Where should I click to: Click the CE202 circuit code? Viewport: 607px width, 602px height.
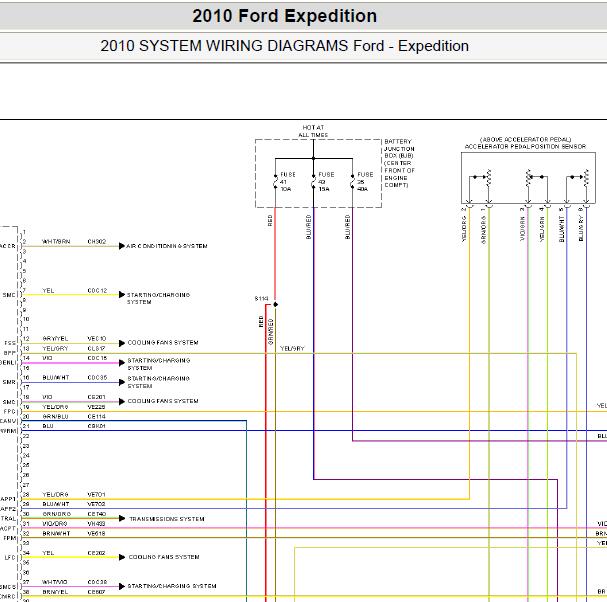96,553
